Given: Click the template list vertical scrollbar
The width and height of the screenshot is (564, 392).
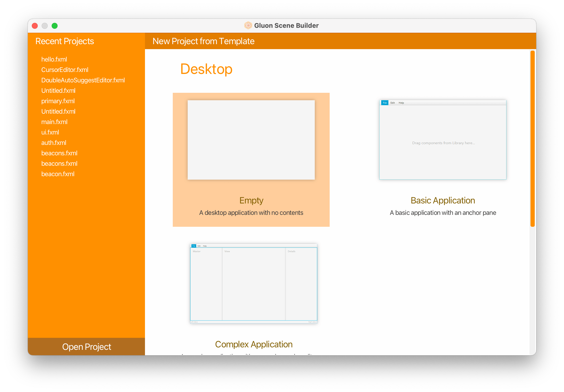Looking at the screenshot, I should point(532,139).
